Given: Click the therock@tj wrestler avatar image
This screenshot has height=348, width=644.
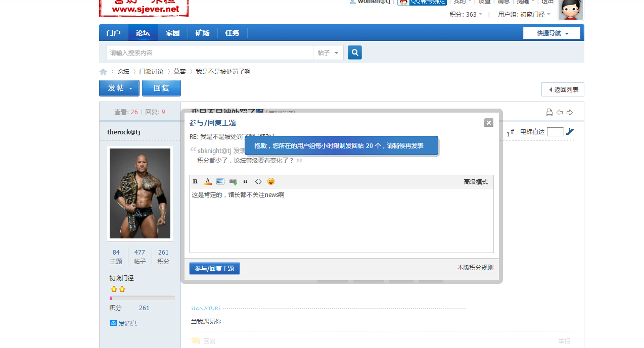Looking at the screenshot, I should click(140, 193).
